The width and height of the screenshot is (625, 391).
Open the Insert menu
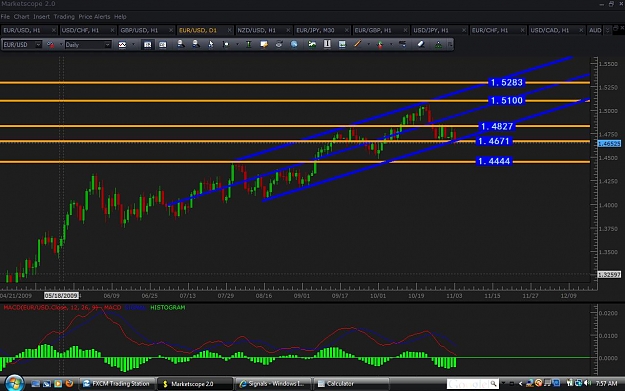(x=41, y=17)
